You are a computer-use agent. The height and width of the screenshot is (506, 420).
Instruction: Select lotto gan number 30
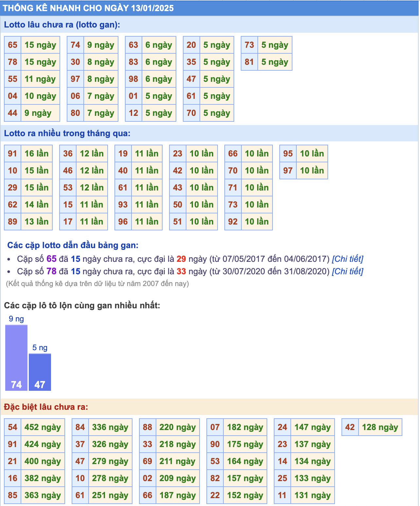76,62
